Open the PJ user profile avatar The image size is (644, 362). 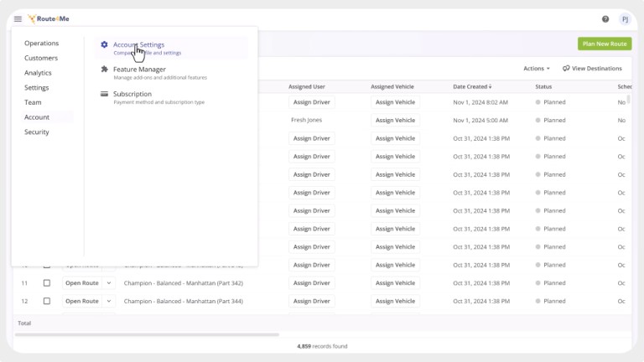pos(625,19)
